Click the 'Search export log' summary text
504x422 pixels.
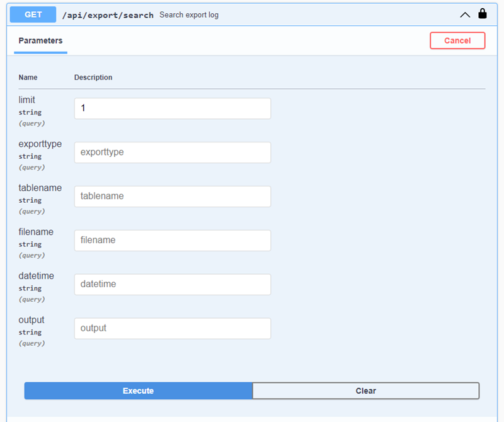(x=189, y=14)
